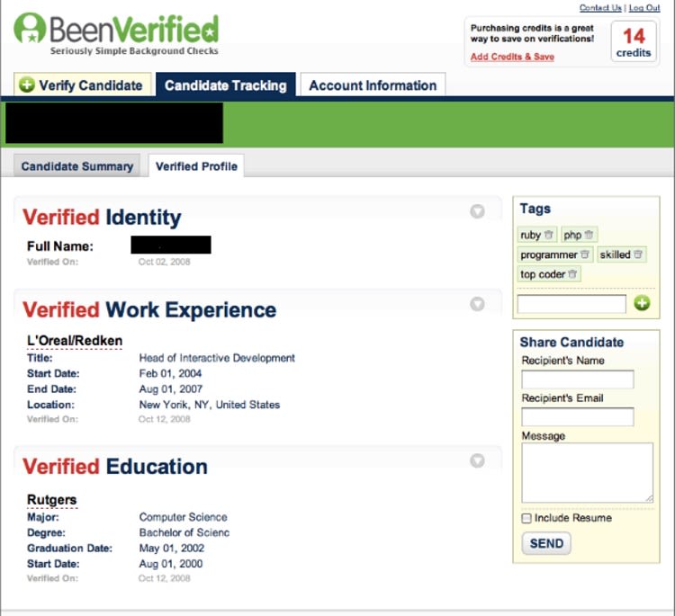Click the 14 credits box

pos(634,42)
